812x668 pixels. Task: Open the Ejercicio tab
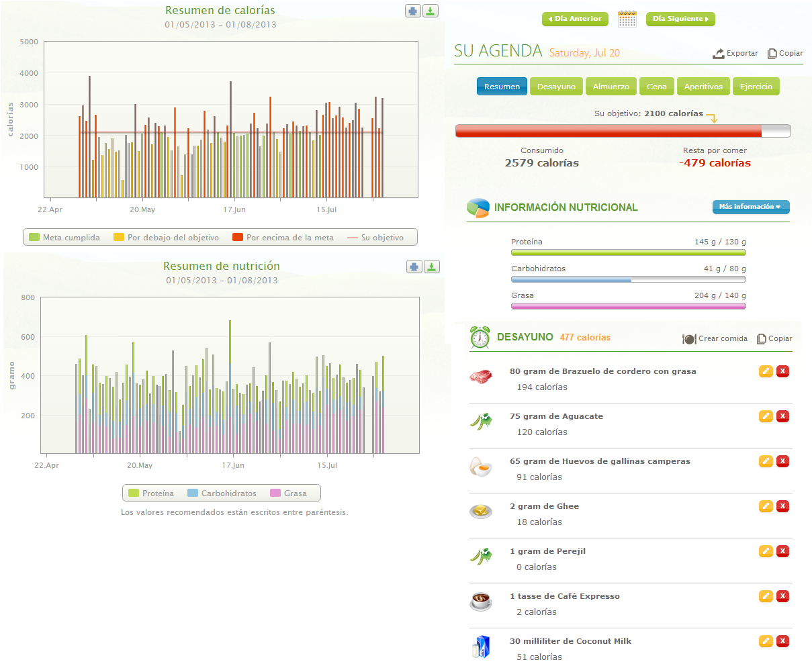(756, 87)
